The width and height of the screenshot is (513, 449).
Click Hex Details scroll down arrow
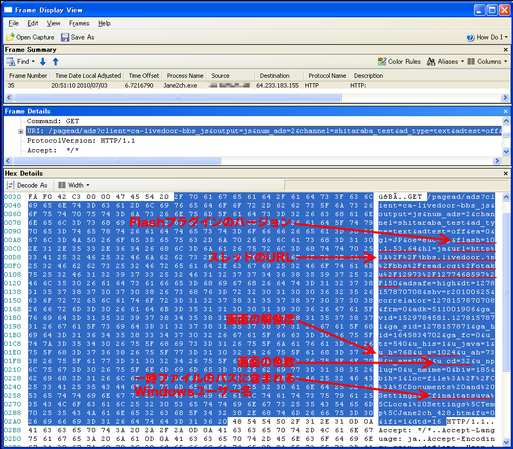coord(506,442)
